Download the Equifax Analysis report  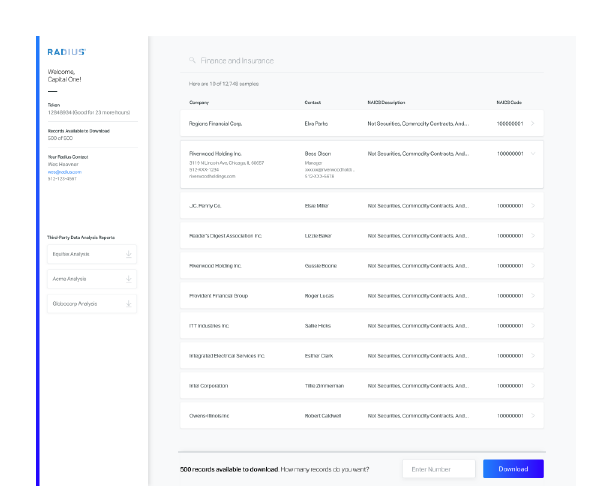click(128, 254)
